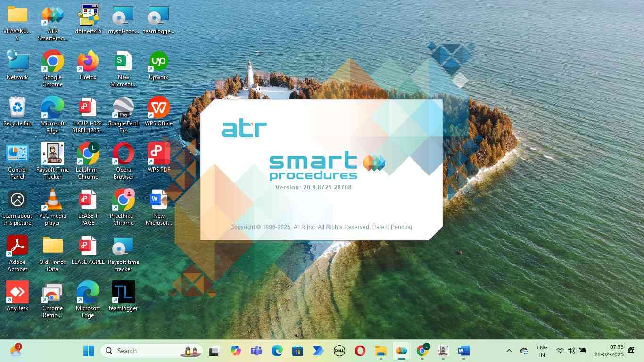Click the taskbar Search box

(x=152, y=351)
